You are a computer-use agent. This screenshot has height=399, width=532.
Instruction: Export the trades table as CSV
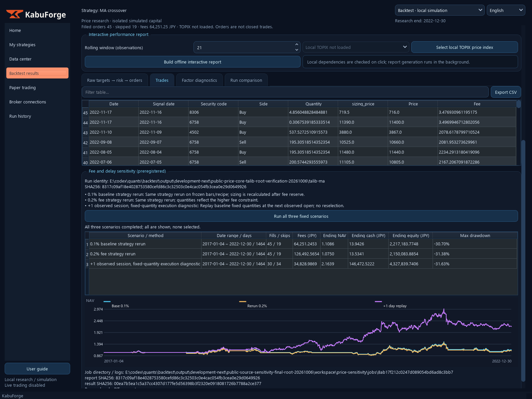[x=506, y=92]
